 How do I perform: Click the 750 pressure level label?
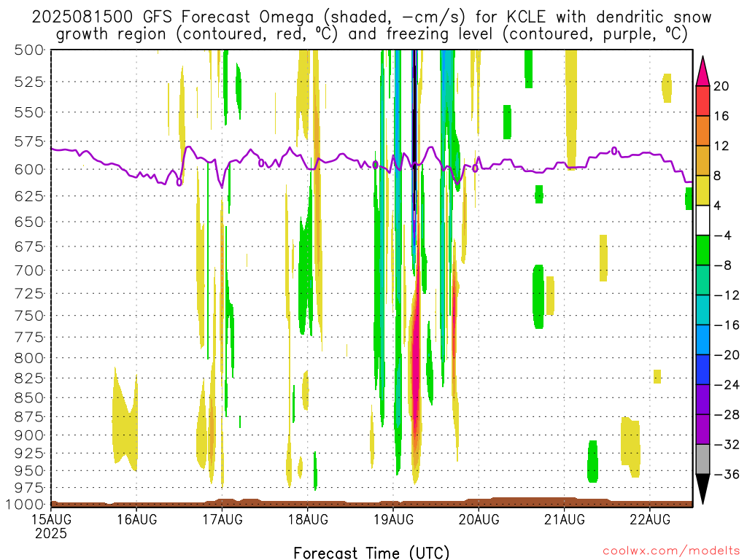tap(29, 316)
